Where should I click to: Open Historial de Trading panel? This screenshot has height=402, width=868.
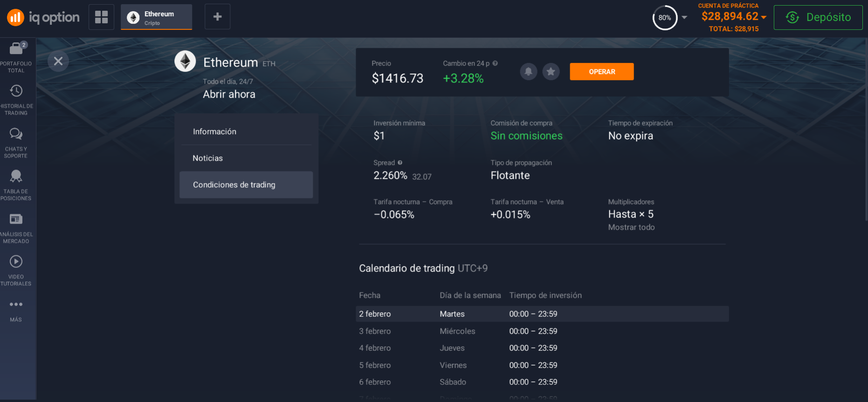coord(16,99)
